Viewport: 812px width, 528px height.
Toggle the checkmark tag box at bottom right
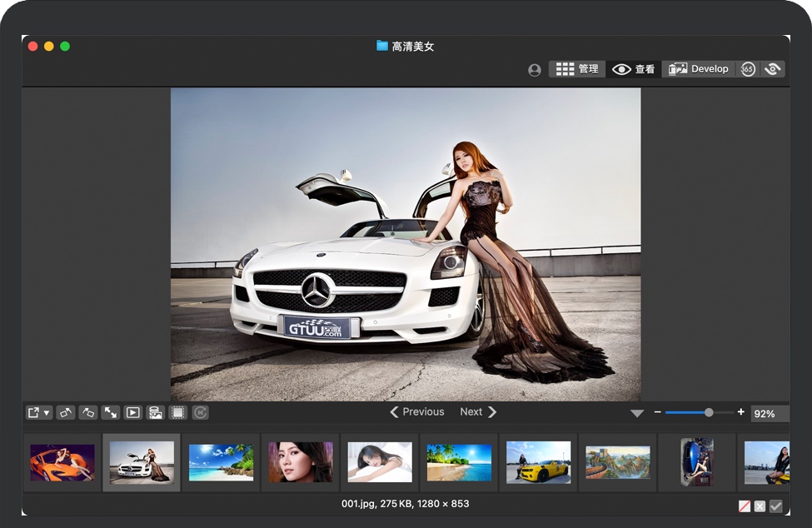coord(775,506)
